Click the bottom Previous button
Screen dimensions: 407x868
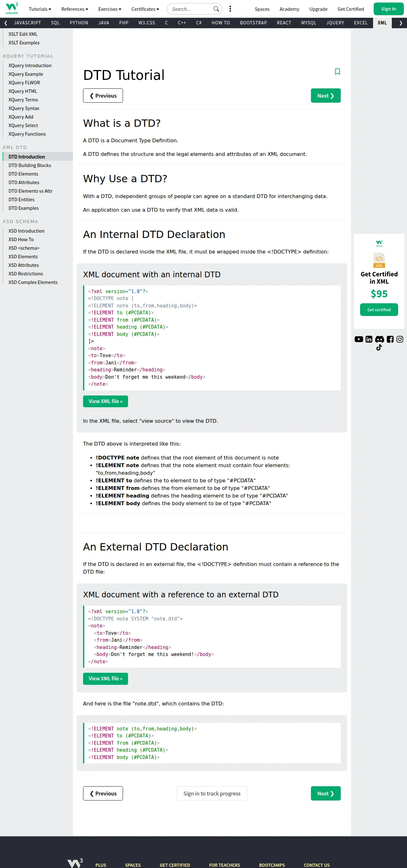pyautogui.click(x=103, y=794)
